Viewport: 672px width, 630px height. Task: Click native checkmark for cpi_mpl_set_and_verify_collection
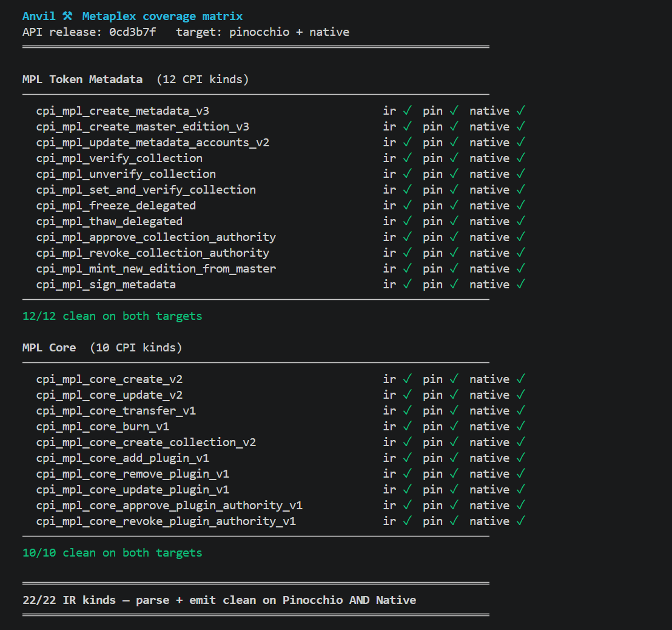point(521,190)
